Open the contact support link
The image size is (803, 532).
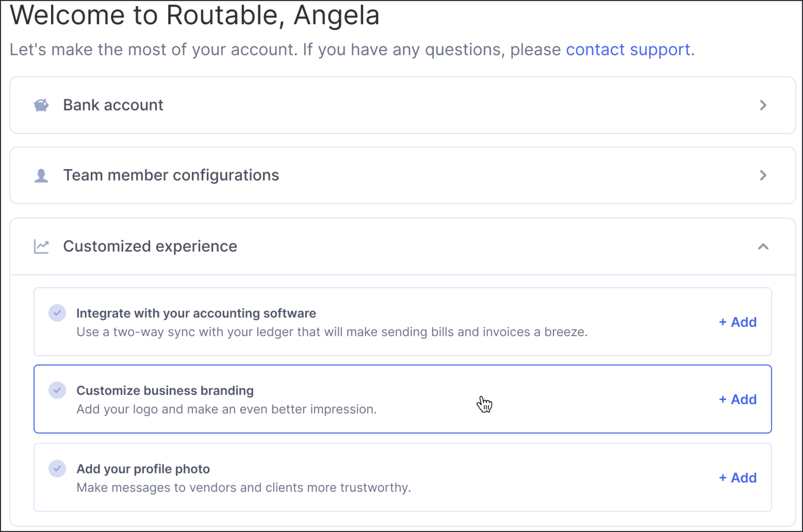628,50
